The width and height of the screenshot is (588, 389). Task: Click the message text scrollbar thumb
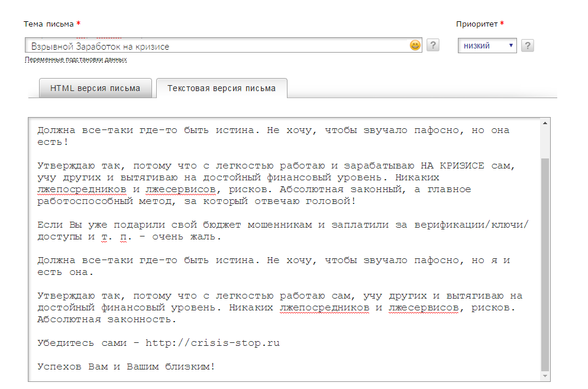click(x=545, y=264)
